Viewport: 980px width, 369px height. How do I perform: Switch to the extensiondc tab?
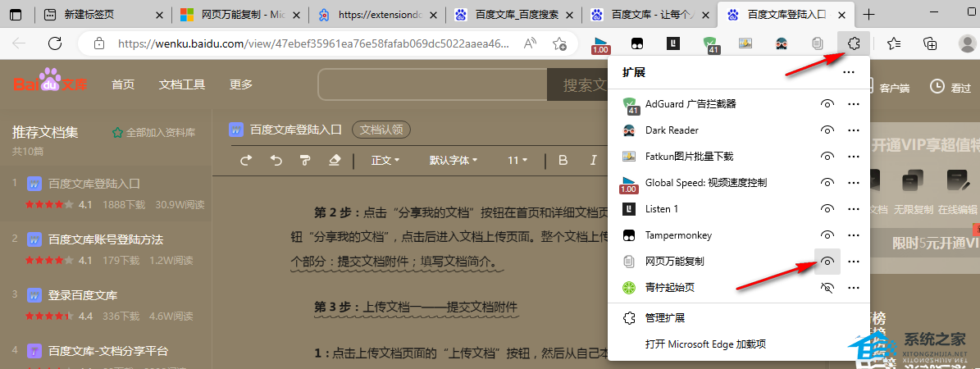click(x=377, y=15)
